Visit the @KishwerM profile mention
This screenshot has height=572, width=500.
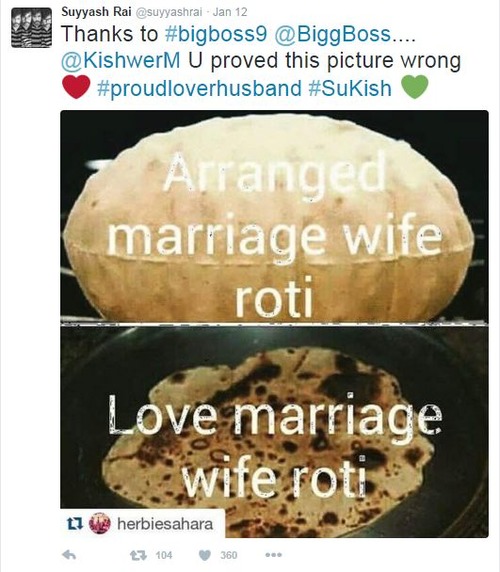pos(121,61)
